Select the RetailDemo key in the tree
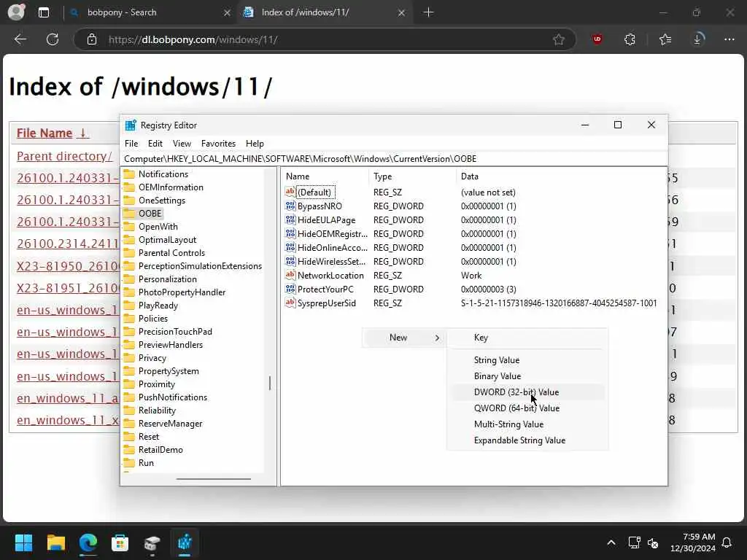 point(160,449)
